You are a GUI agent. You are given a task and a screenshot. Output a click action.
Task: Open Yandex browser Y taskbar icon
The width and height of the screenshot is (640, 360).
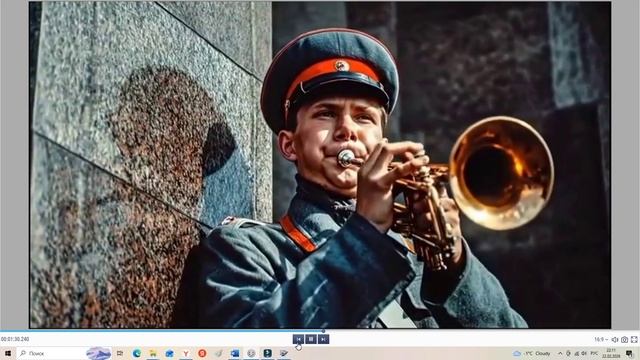[186, 353]
